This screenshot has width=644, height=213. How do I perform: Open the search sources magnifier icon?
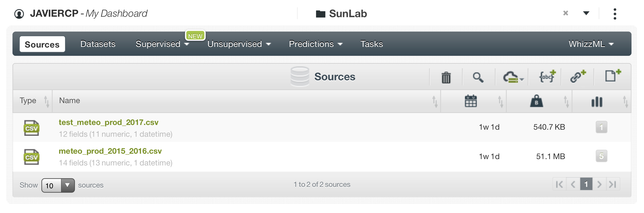click(x=478, y=77)
